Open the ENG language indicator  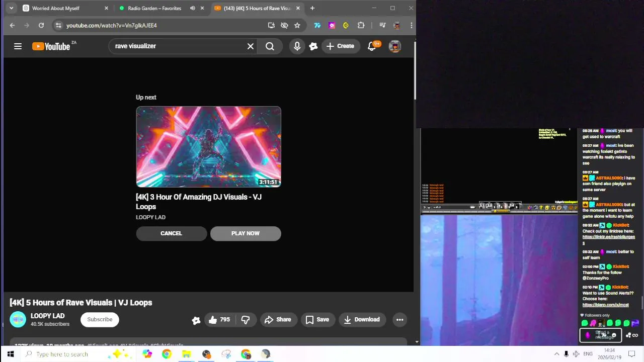(588, 354)
